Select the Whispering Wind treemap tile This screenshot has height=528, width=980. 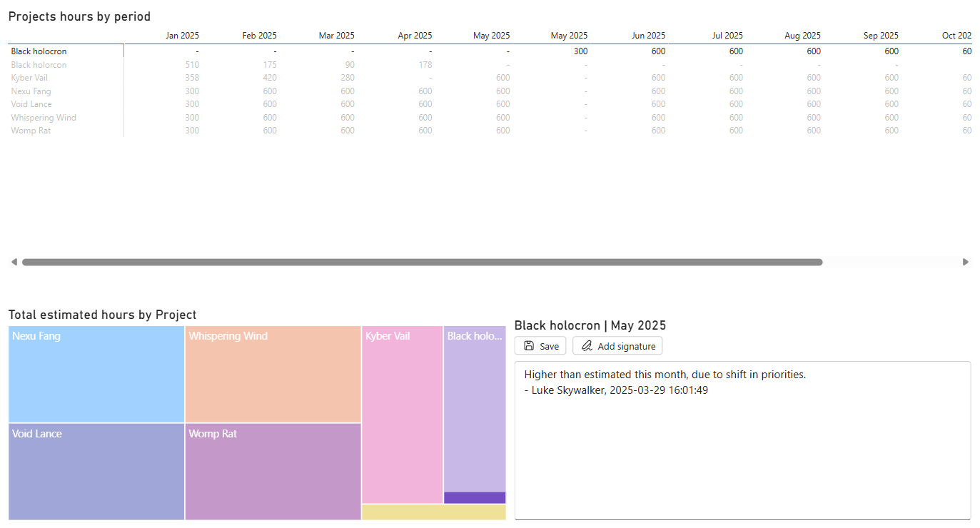tap(273, 375)
